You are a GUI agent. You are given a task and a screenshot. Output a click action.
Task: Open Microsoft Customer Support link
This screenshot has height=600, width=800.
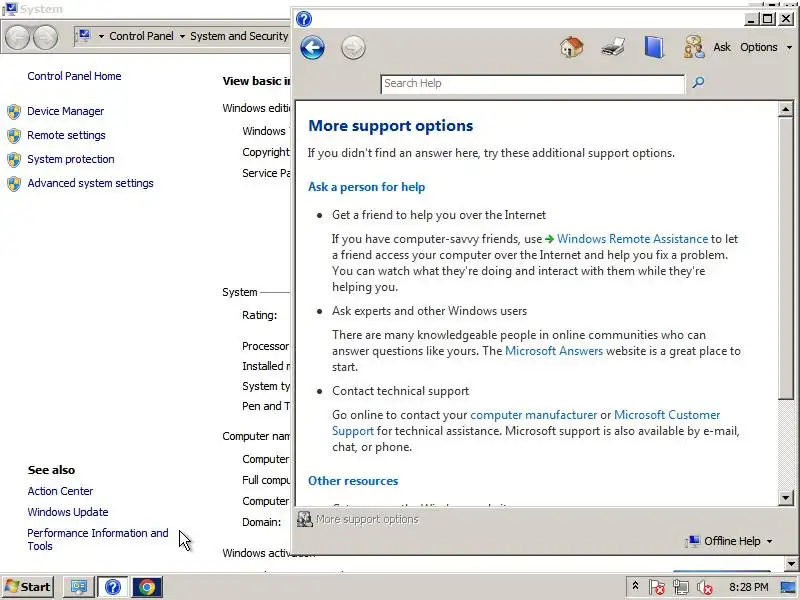(667, 415)
